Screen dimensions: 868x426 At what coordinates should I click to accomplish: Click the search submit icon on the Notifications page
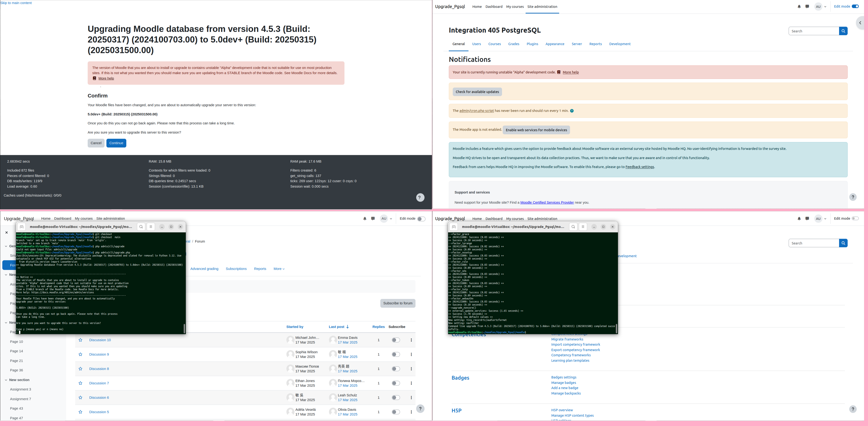(843, 31)
